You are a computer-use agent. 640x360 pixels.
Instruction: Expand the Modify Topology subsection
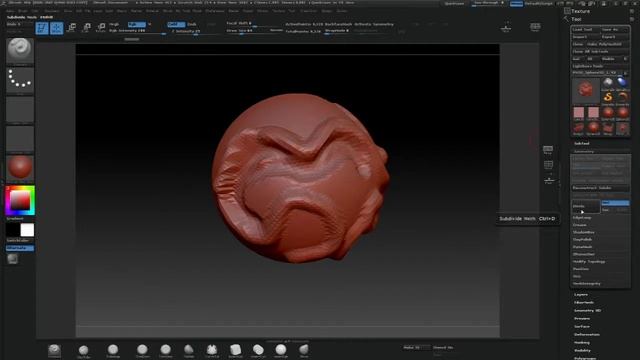point(589,262)
